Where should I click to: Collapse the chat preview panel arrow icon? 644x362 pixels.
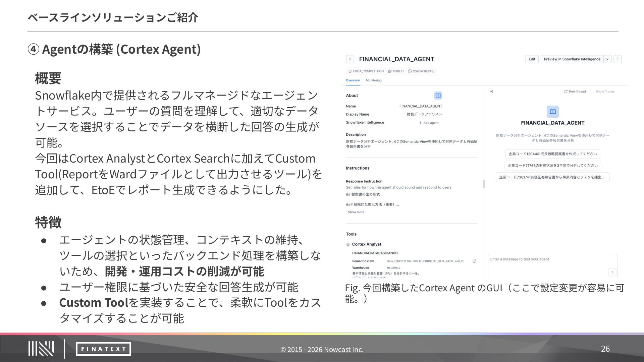point(491,92)
